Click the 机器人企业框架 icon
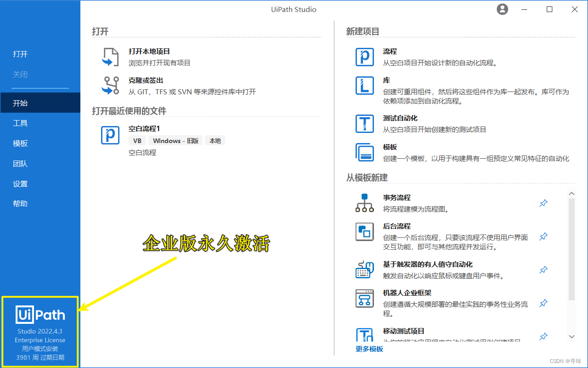Image resolution: width=588 pixels, height=368 pixels. pos(365,298)
